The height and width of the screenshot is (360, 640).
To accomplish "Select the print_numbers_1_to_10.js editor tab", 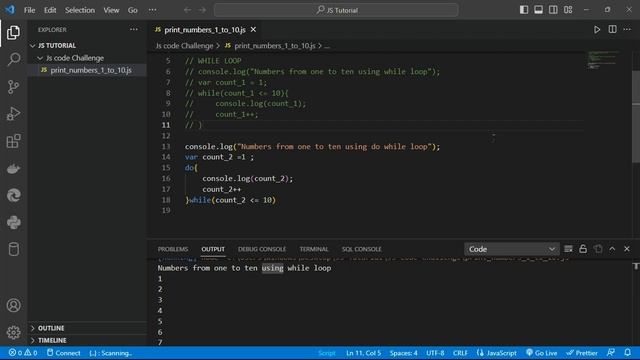I will coord(204,30).
